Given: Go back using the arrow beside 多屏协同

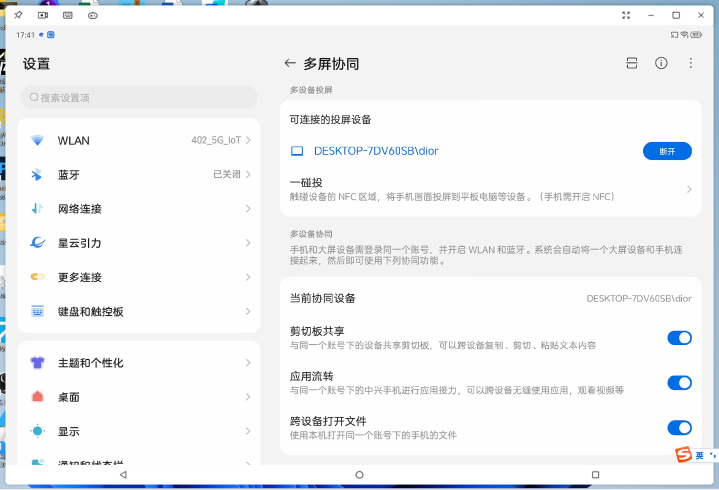Looking at the screenshot, I should pos(290,63).
